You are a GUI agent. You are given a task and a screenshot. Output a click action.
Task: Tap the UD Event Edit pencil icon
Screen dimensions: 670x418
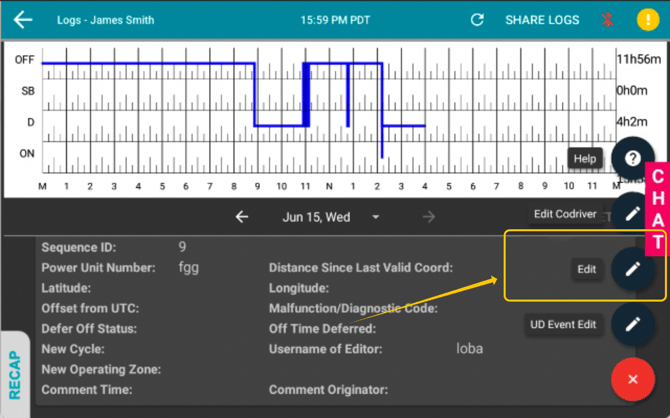(x=632, y=324)
